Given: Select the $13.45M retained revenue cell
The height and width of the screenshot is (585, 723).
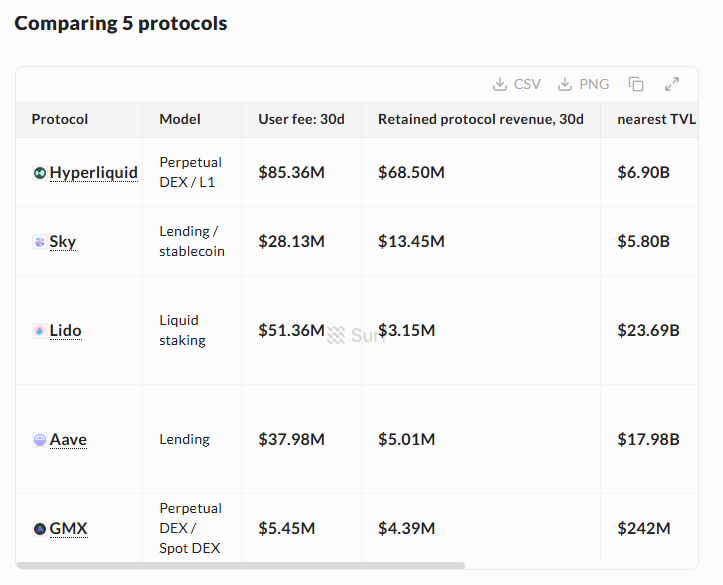Looking at the screenshot, I should click(481, 242).
